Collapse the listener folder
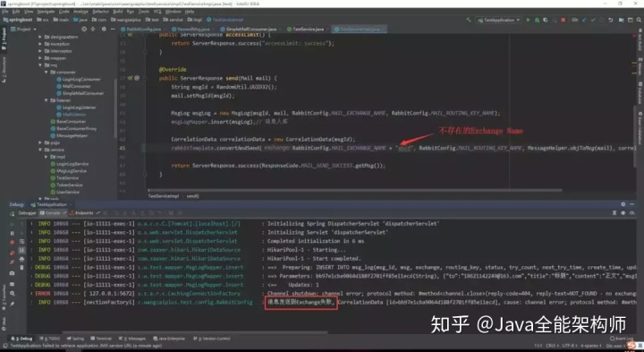Screen dimensions: 644x352 coord(46,100)
